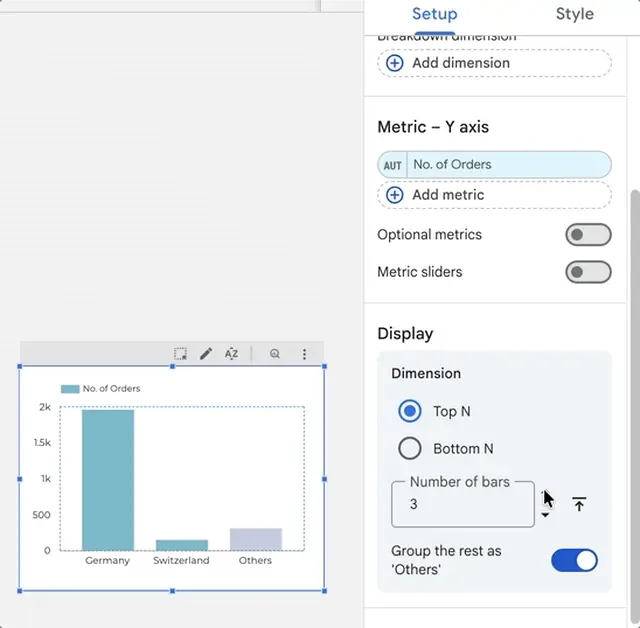Click inside the Number of bars field
This screenshot has width=640, height=628.
(x=463, y=504)
